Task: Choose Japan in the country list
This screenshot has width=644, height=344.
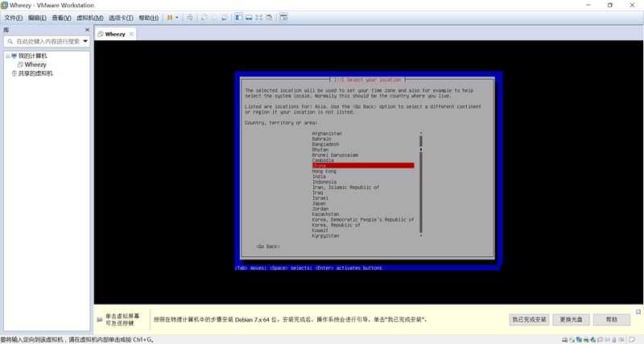Action: 319,204
